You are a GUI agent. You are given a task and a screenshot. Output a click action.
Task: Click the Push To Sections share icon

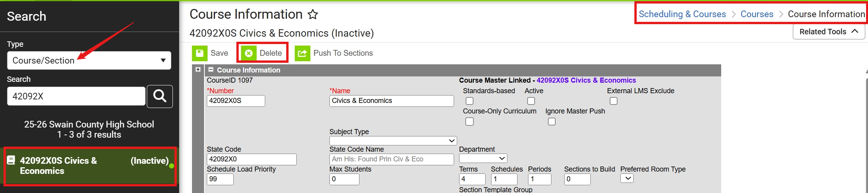pyautogui.click(x=302, y=53)
